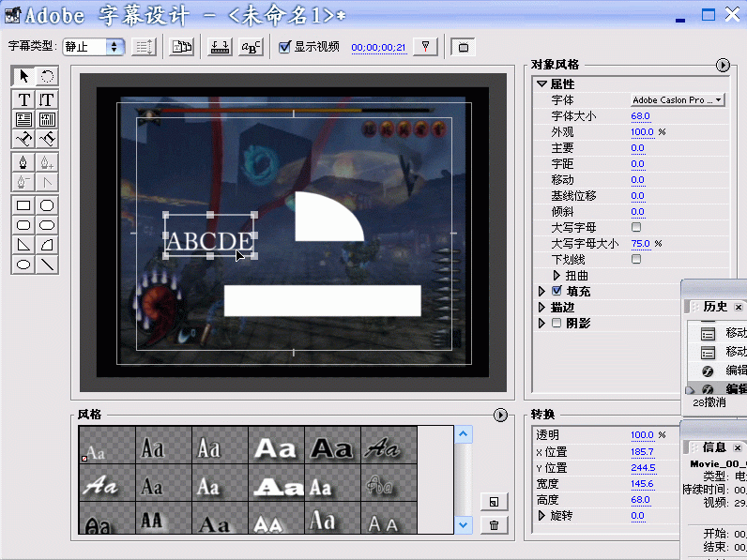Pick the vertical path text tool
This screenshot has height=560, width=747.
click(47, 139)
